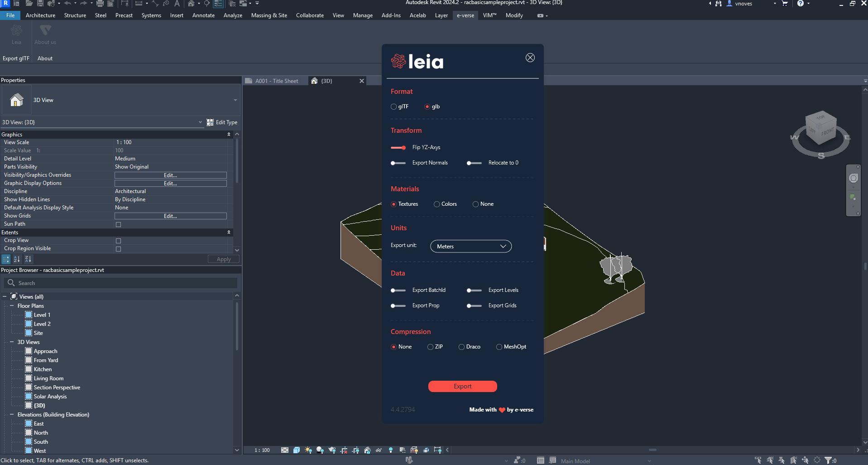The image size is (868, 465).
Task: Open the Architecture ribbon tab
Action: coord(40,15)
